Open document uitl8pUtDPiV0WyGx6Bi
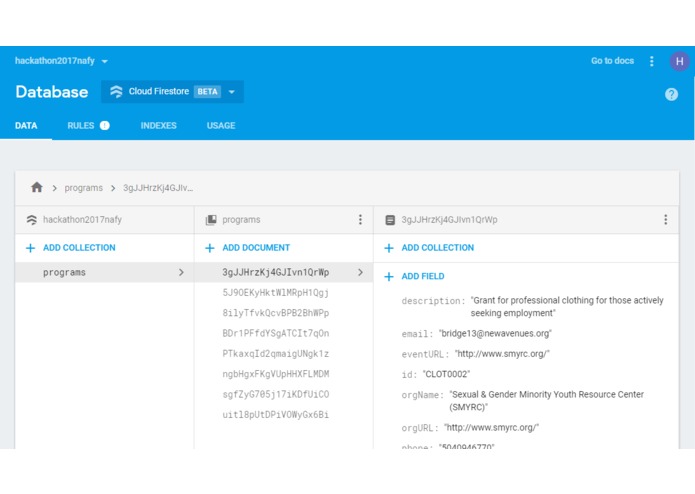Viewport: 695px width, 494px height. pos(276,415)
